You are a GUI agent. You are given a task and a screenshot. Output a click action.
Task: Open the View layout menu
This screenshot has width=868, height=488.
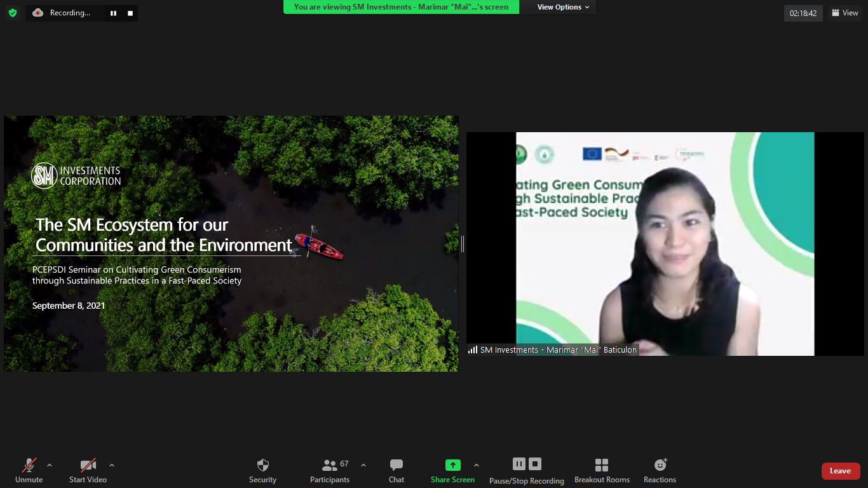pyautogui.click(x=845, y=13)
